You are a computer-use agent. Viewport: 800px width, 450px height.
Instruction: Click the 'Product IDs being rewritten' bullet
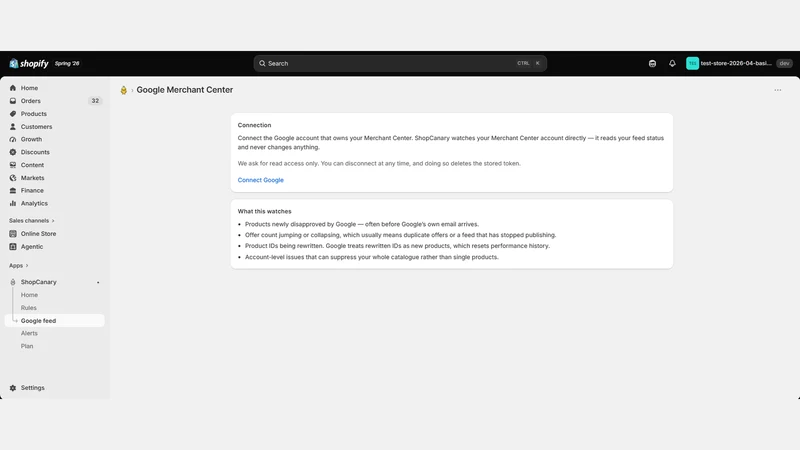pyautogui.click(x=397, y=246)
